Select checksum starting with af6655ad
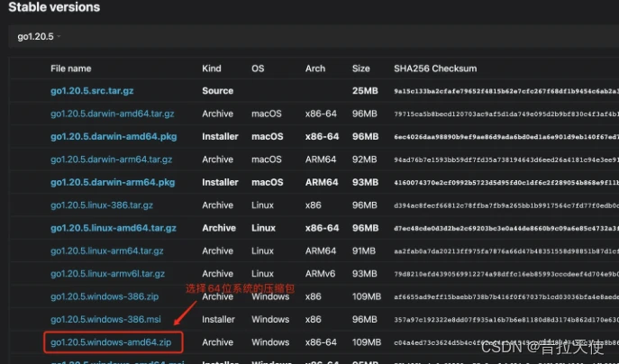 [506, 297]
